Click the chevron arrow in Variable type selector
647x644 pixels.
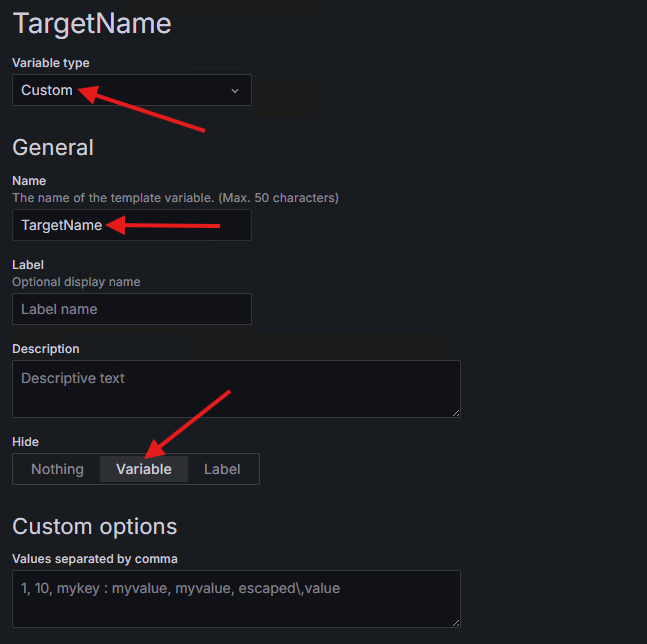tap(235, 91)
